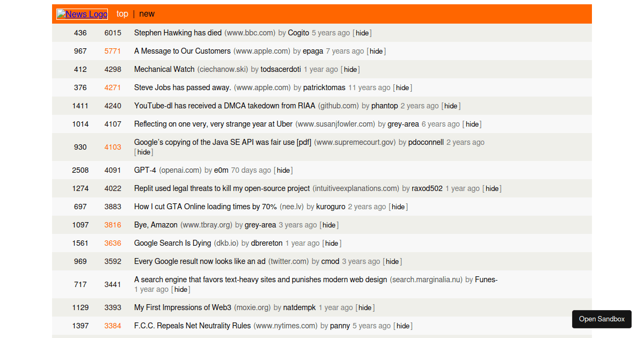View Cogito's user profile
The width and height of the screenshot is (644, 338).
click(298, 33)
